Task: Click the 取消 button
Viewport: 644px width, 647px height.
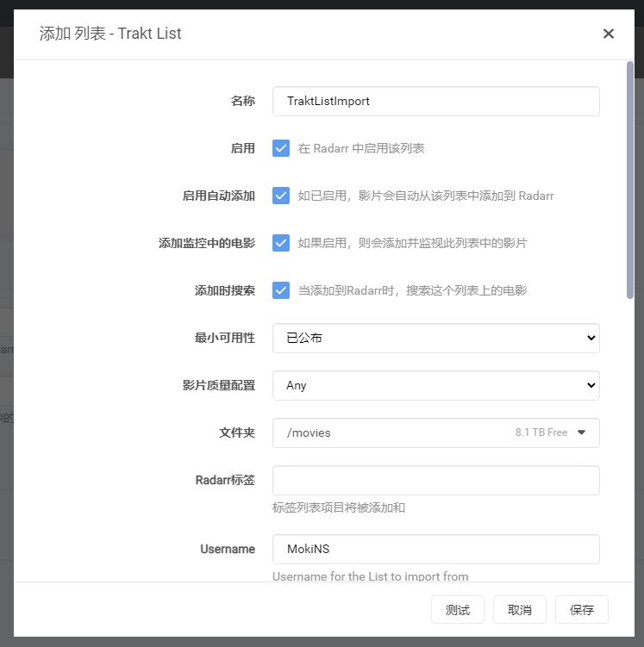Action: 519,609
